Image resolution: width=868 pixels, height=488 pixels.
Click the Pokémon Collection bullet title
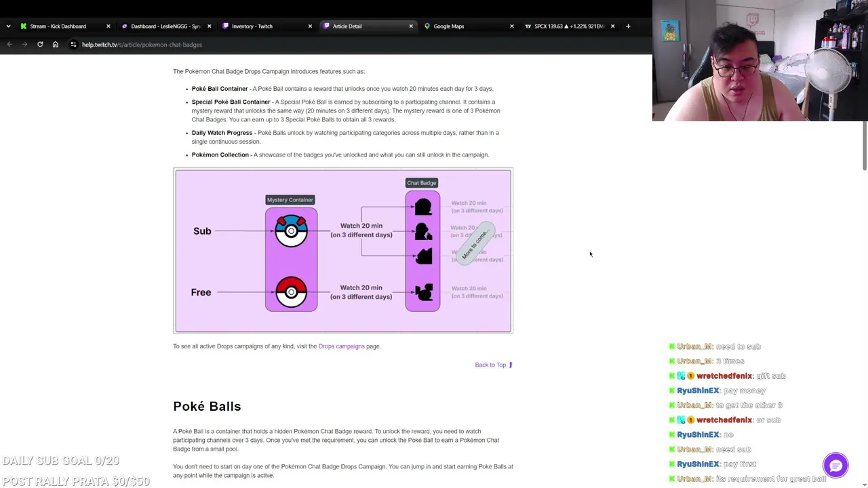coord(220,155)
